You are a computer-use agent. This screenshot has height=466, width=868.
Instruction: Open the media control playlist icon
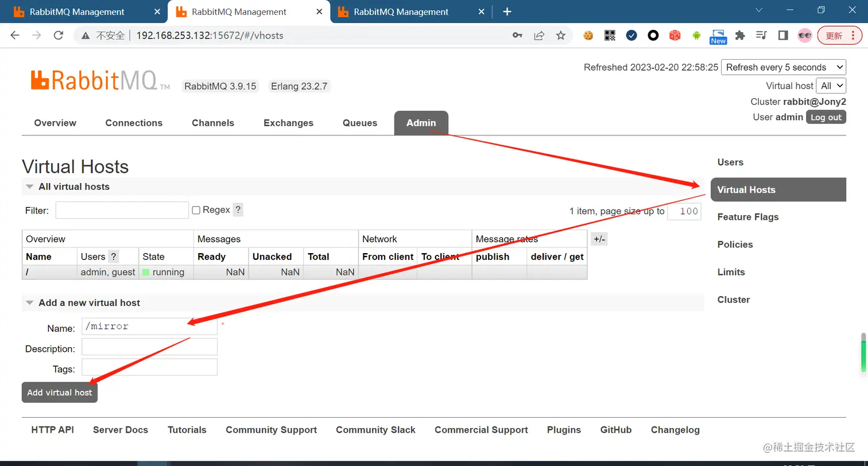(762, 35)
